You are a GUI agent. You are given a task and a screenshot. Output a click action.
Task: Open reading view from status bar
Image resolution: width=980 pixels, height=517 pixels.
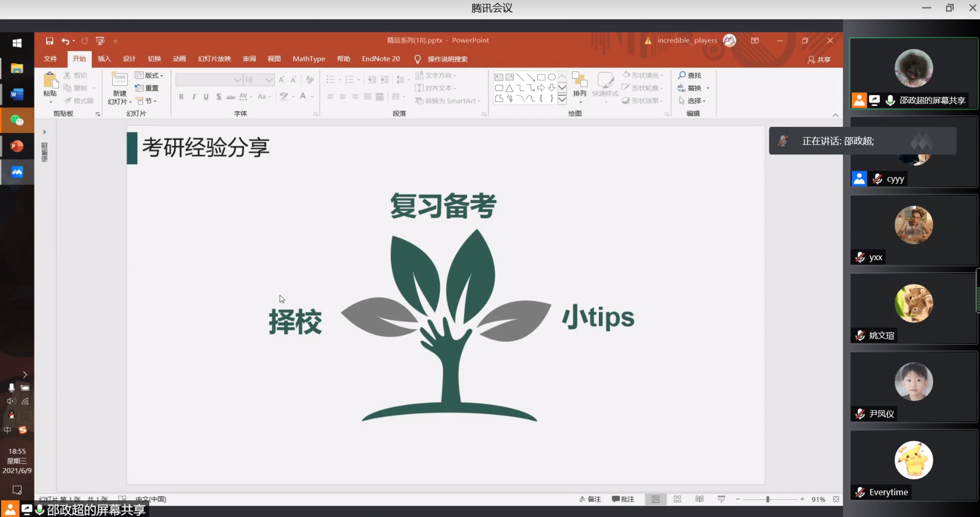[x=699, y=499]
